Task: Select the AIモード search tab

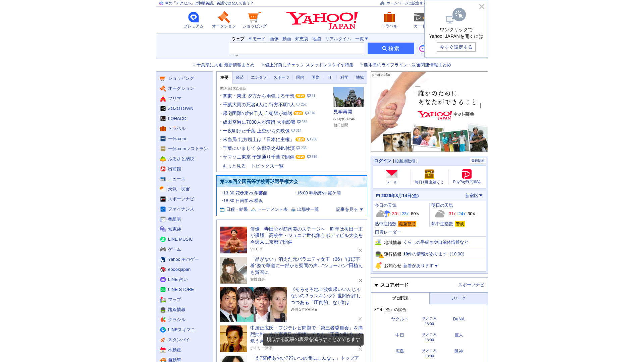Action: (x=257, y=39)
